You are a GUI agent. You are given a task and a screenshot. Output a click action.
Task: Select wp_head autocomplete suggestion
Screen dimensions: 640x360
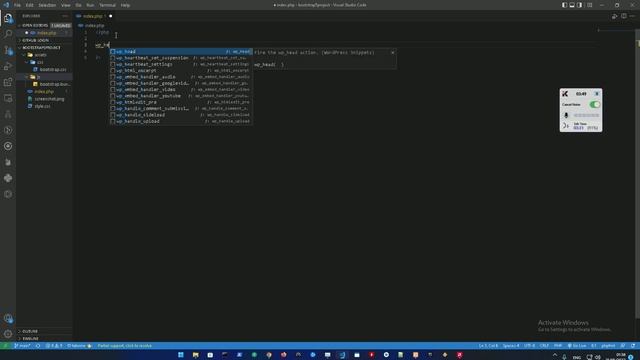181,52
